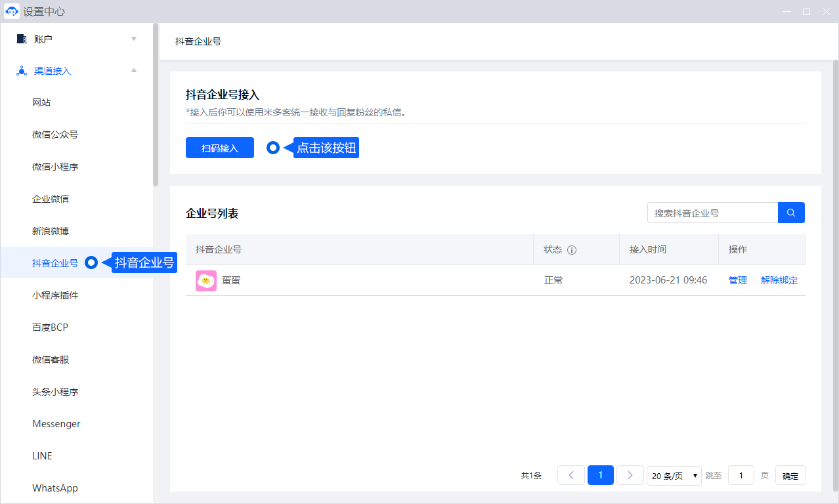839x504 pixels.
Task: Go to the previous page arrow
Action: (571, 475)
